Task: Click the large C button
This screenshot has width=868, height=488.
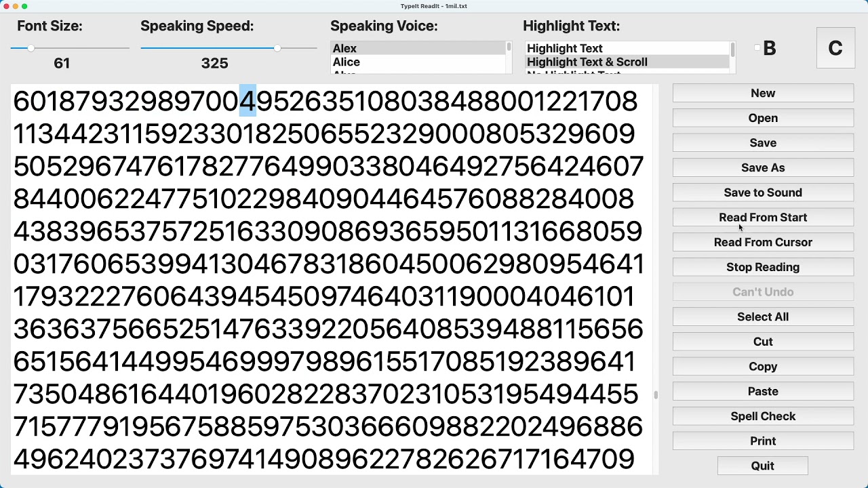Action: tap(835, 48)
